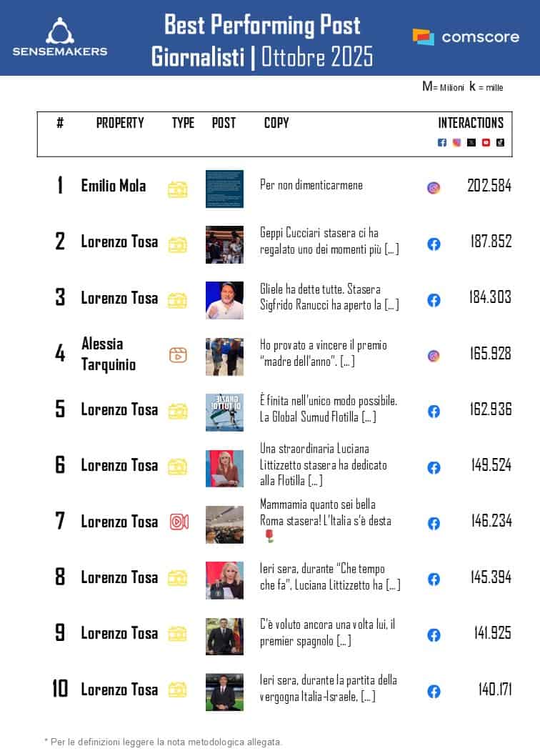Click the Instagram icon in Alessia Tarquinio's row

[434, 355]
